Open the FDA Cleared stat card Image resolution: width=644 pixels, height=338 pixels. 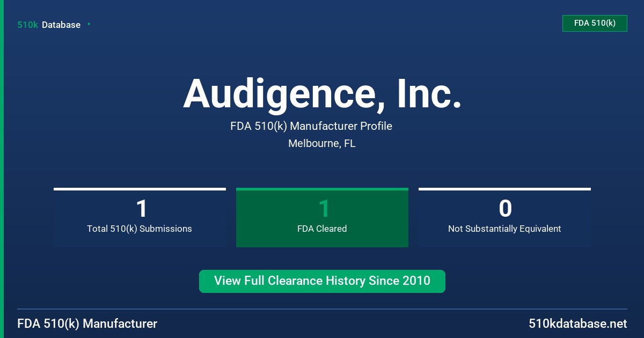[x=322, y=217]
